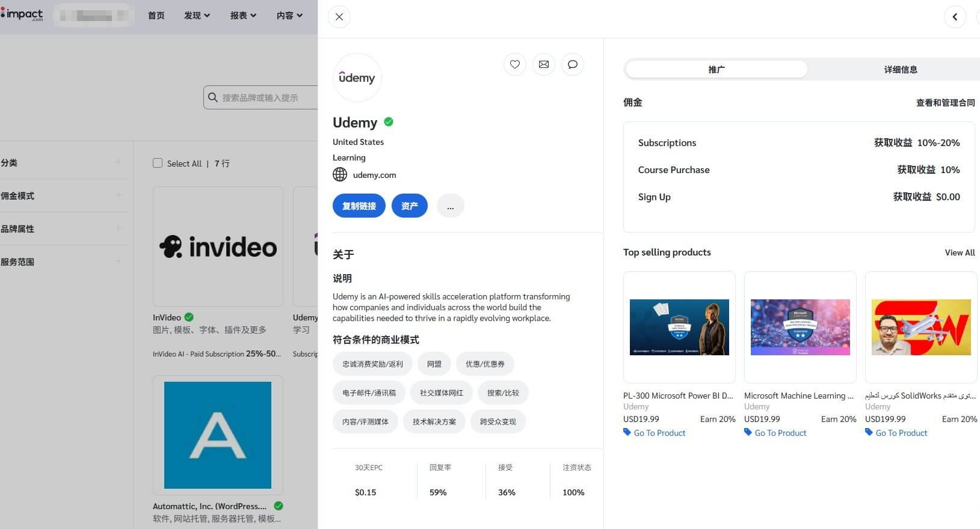The height and width of the screenshot is (529, 980).
Task: Open the 发现 dropdown menu
Action: pyautogui.click(x=197, y=16)
